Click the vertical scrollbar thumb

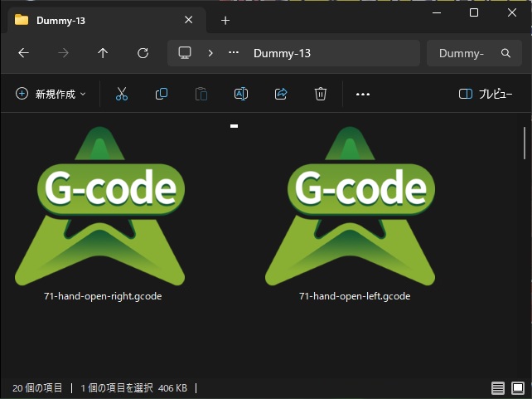[525, 144]
